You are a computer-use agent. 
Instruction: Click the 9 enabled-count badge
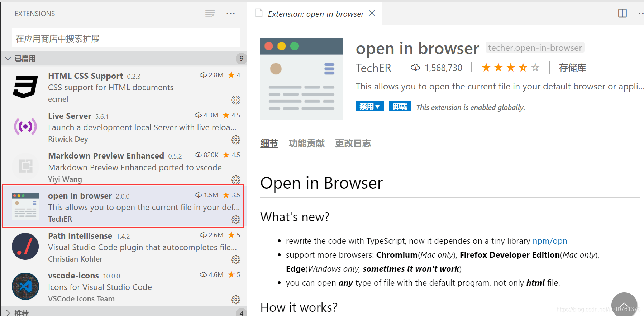coord(242,58)
